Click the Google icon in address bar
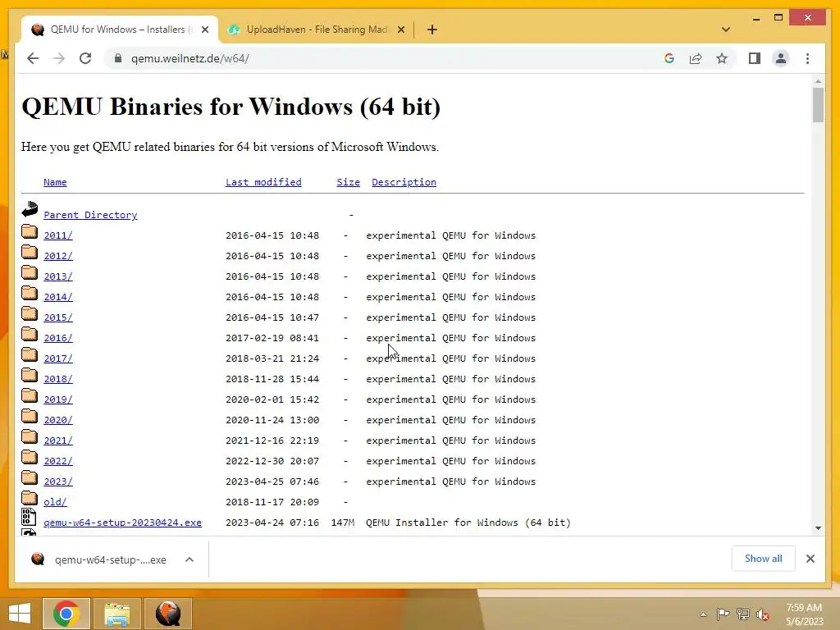The height and width of the screenshot is (630, 840). (669, 58)
